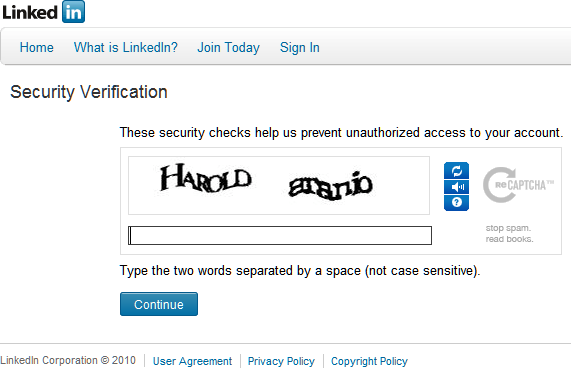Image resolution: width=571 pixels, height=368 pixels.
Task: Submit the verification with the Continue button
Action: [159, 304]
